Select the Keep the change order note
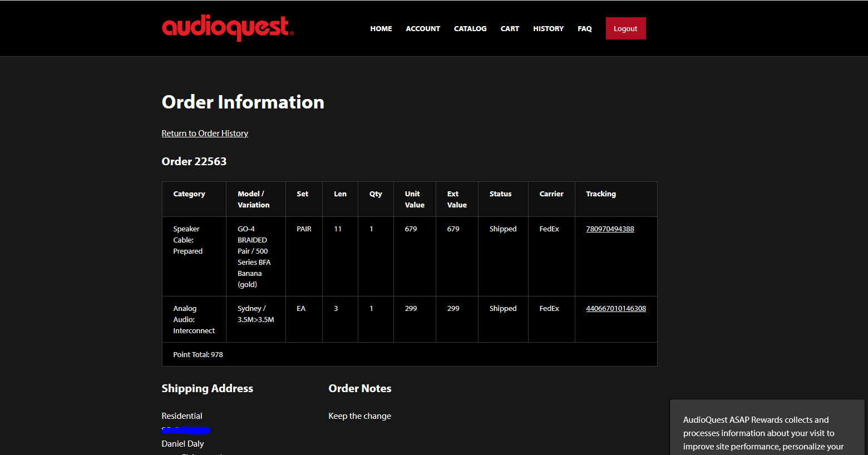The width and height of the screenshot is (868, 455). click(359, 416)
